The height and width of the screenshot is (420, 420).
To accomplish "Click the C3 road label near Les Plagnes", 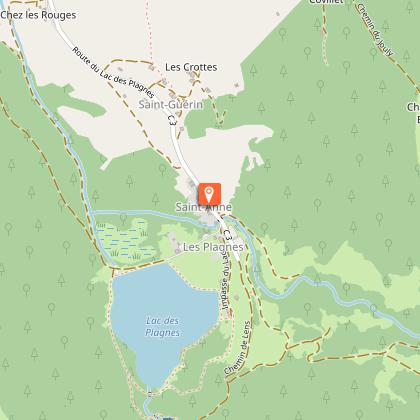I will (227, 235).
